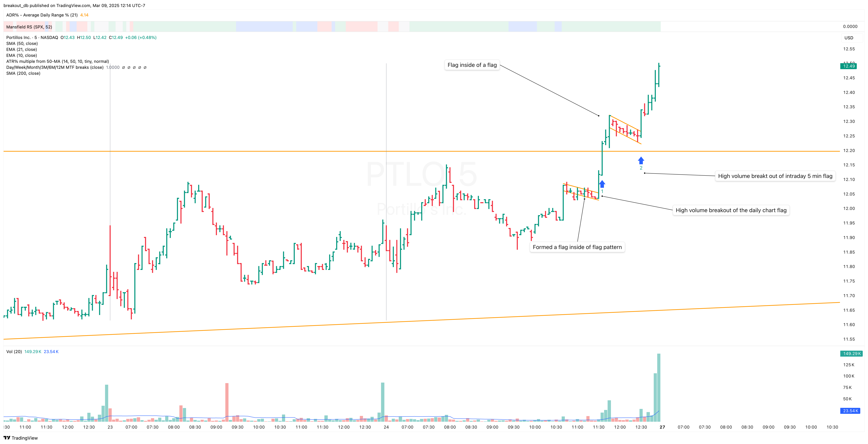The image size is (868, 444).
Task: Toggle the Mansfield RS (SPX, 52) indicator row
Action: tap(29, 27)
